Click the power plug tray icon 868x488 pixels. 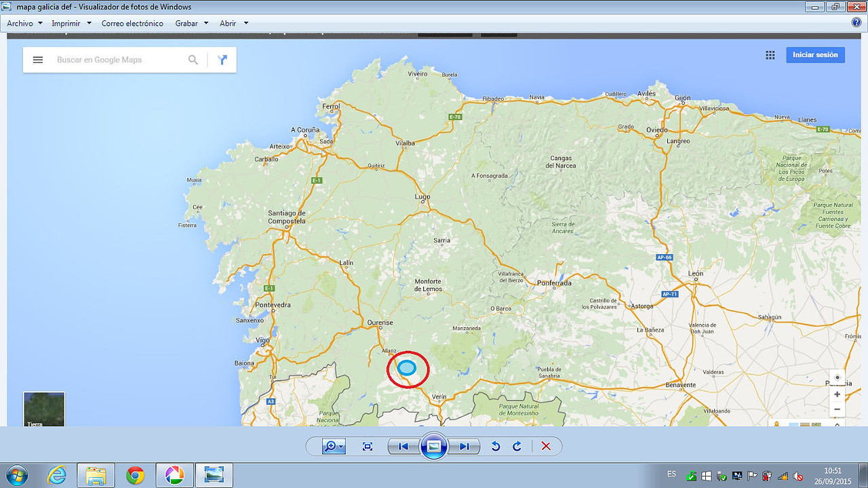(767, 476)
